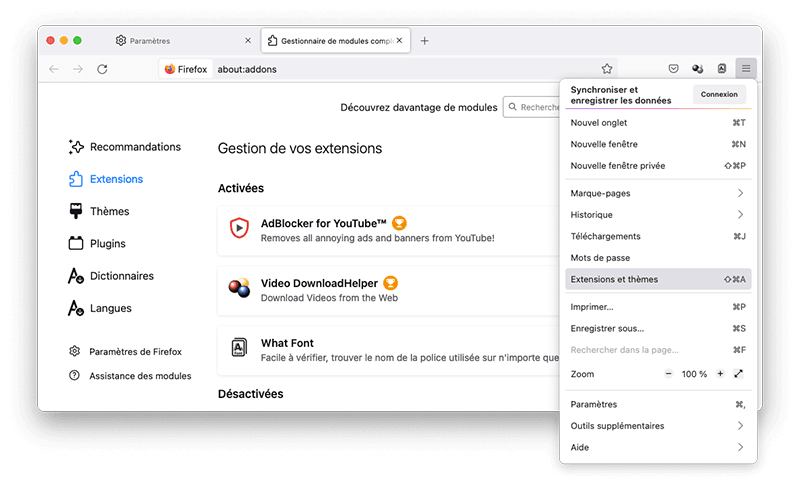Enter fullscreen with zoom arrows icon
This screenshot has width=800, height=482.
pos(738,374)
